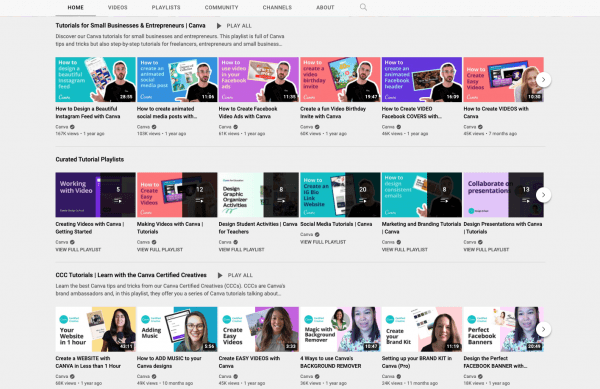
Task: Open Adding Music video thumbnail
Action: [177, 329]
